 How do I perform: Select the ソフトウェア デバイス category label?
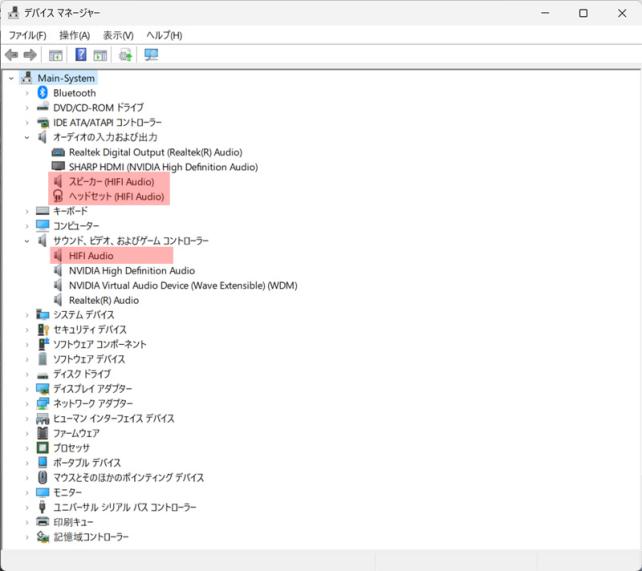click(x=89, y=359)
